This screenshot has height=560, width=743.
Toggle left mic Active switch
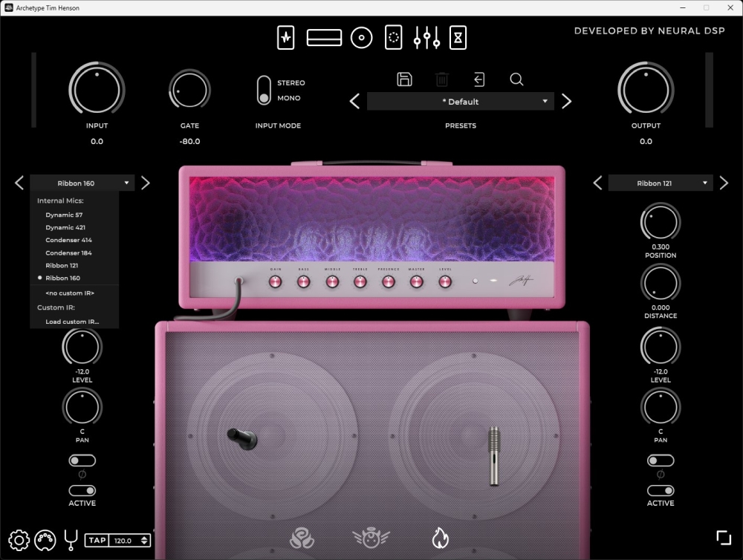[x=82, y=490]
